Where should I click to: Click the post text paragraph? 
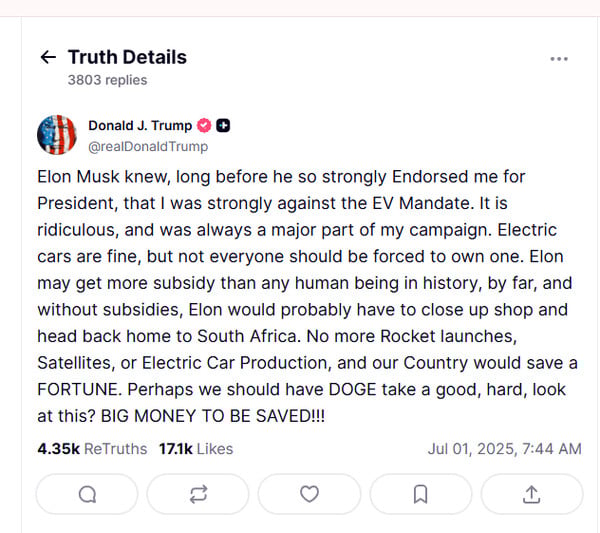[307, 297]
